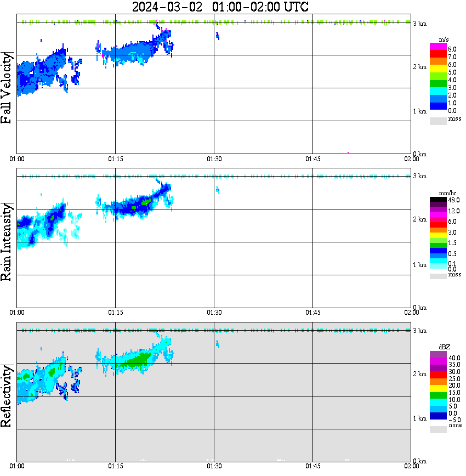Click the pale cyan swatch in mm/hr legend
The width and height of the screenshot is (466, 476).
[438, 266]
